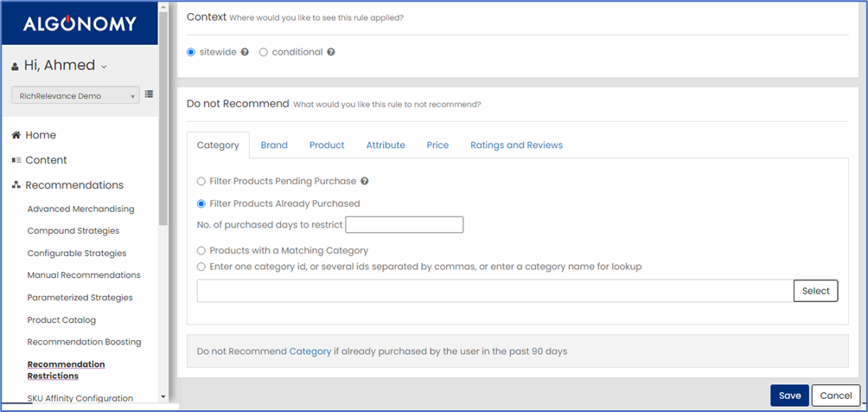Save the restriction rule
The image size is (868, 412).
point(788,396)
